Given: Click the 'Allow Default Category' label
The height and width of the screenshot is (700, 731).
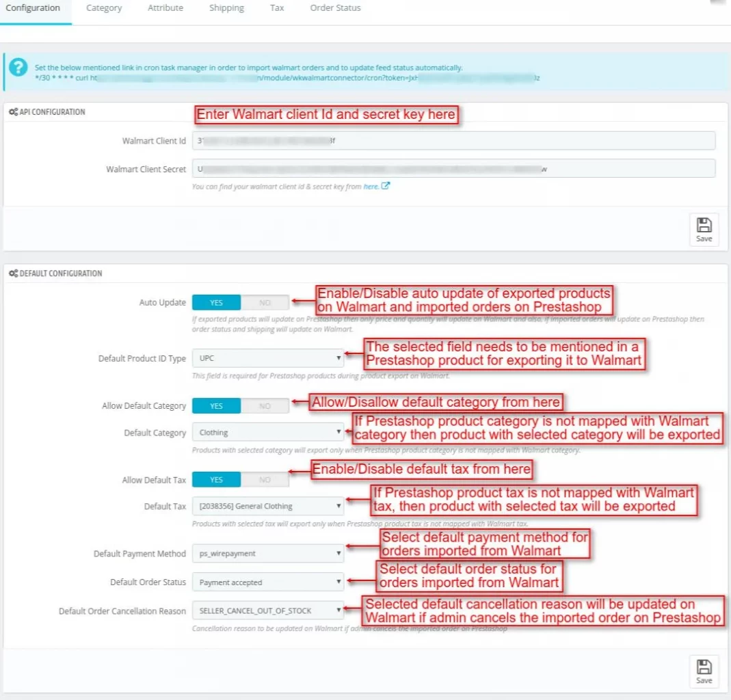Looking at the screenshot, I should 144,406.
